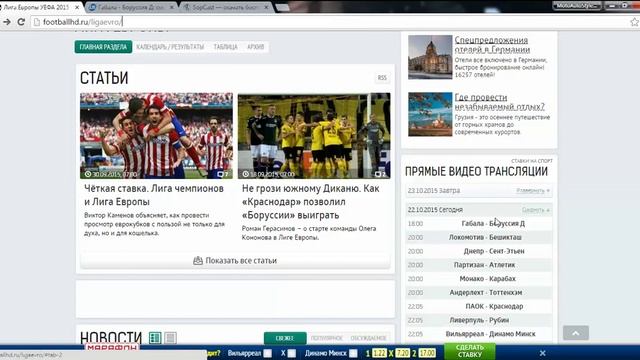Image resolution: width=640 pixels, height=360 pixels.
Task: Click the 1.22 odds value
Action: pos(379,353)
